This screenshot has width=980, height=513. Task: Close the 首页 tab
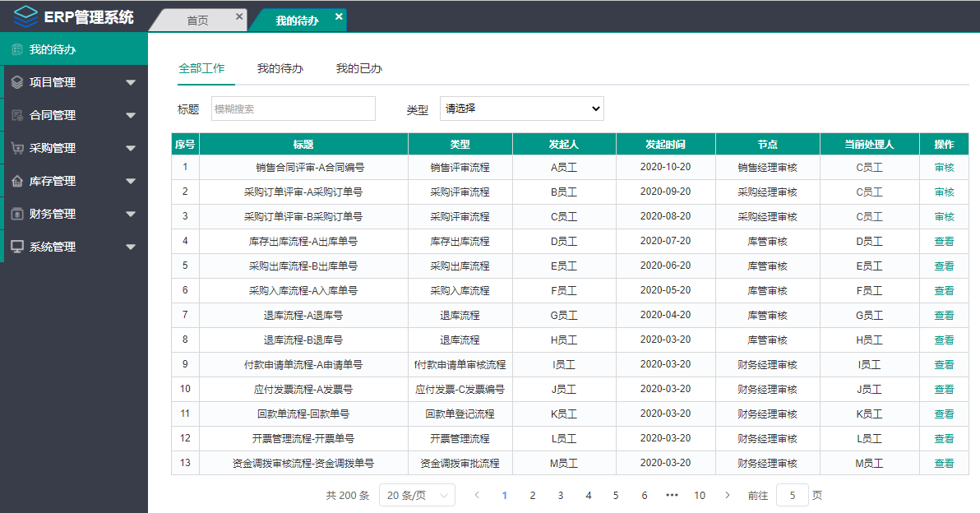tap(238, 17)
